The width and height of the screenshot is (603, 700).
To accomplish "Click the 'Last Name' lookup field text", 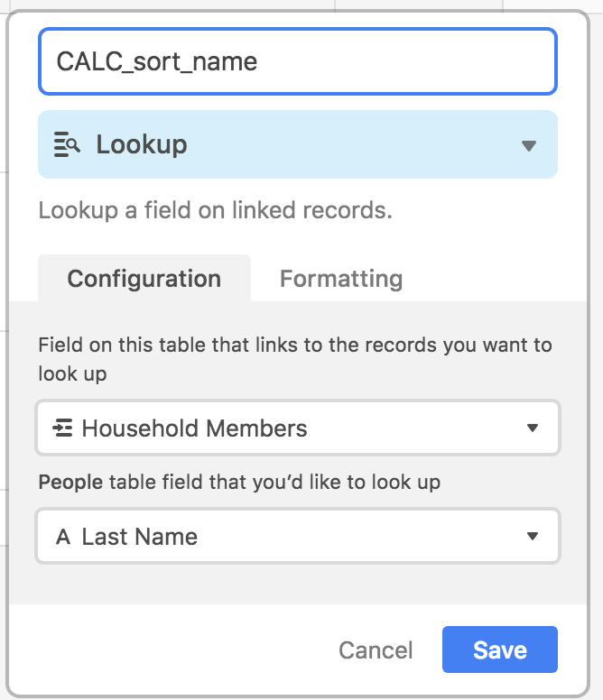I will click(x=139, y=536).
